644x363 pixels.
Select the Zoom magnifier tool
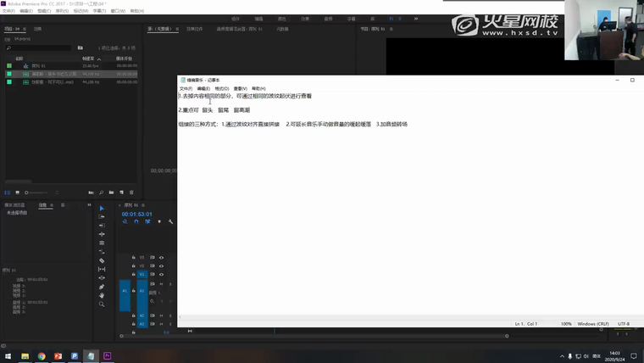(102, 304)
